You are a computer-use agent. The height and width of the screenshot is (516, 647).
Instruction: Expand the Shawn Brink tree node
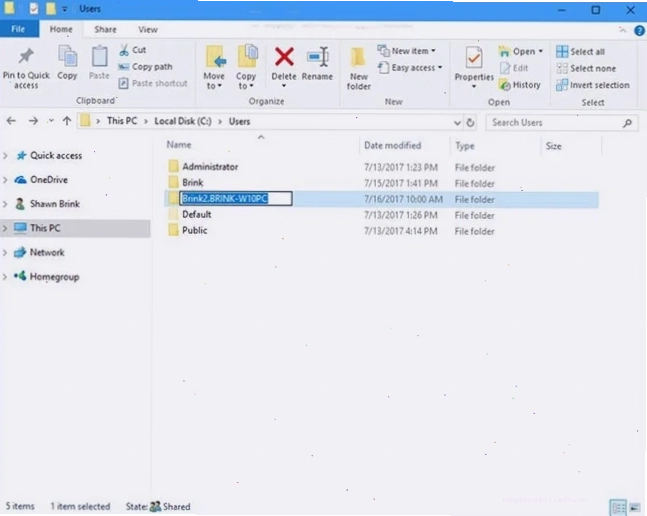pyautogui.click(x=5, y=204)
